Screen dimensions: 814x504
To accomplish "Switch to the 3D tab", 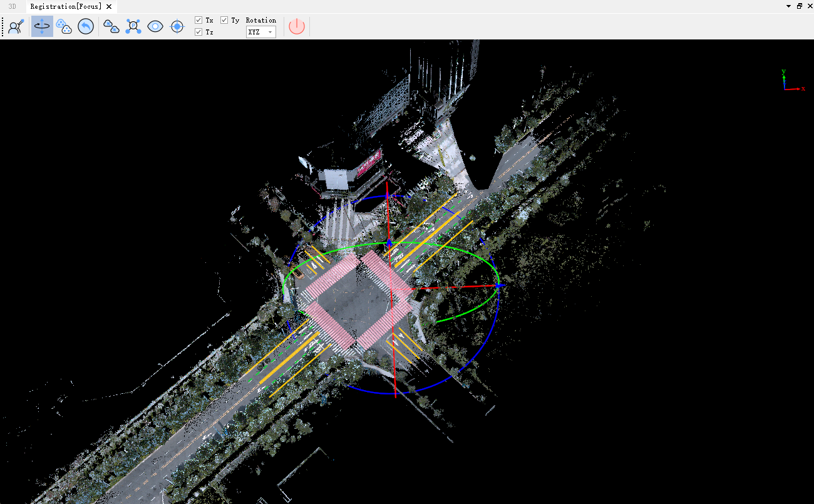I will 12,6.
